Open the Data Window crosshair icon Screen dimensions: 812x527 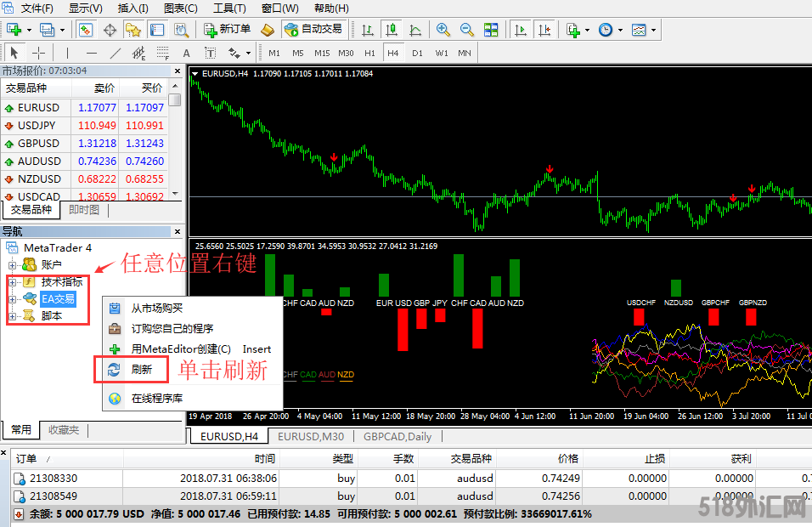(x=110, y=30)
